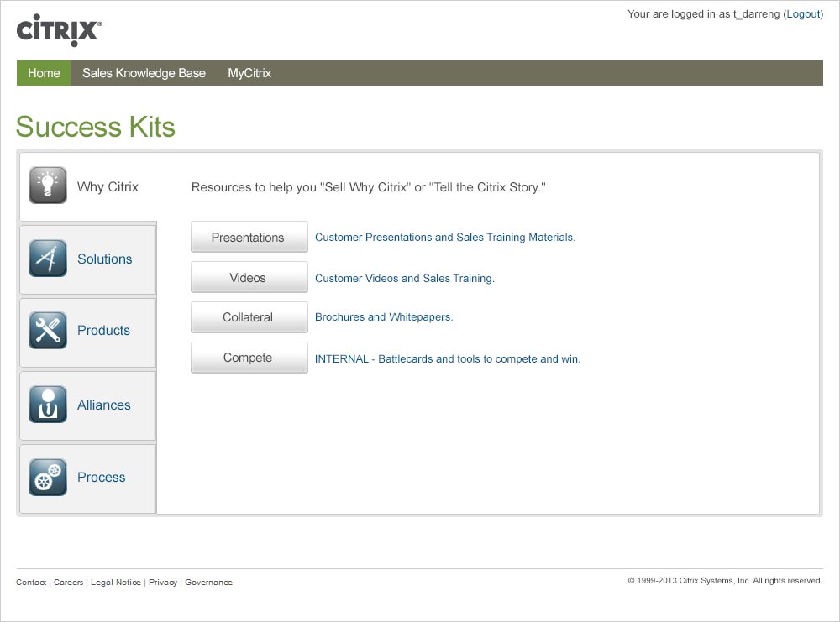Image resolution: width=840 pixels, height=622 pixels.
Task: Click the Products tools icon
Action: tap(48, 330)
